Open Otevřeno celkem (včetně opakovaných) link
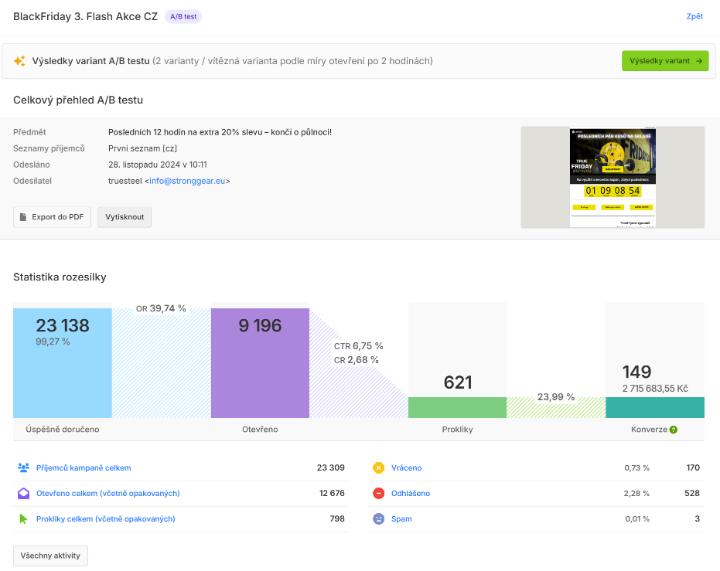Image resolution: width=720 pixels, height=571 pixels. pyautogui.click(x=108, y=493)
